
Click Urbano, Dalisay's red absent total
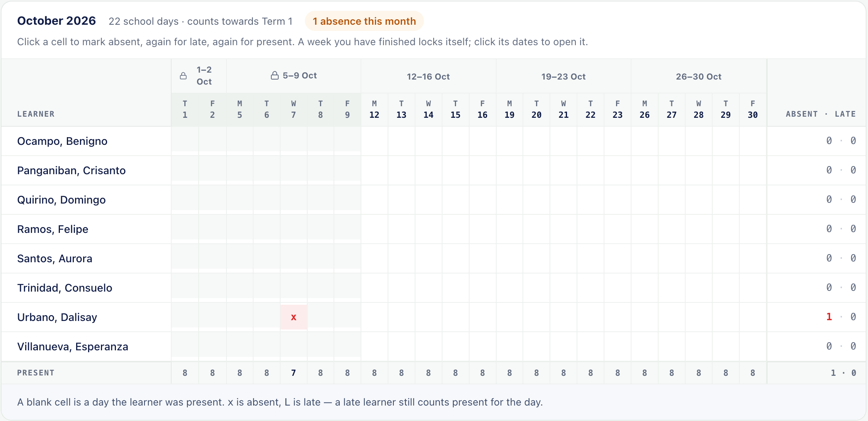click(829, 317)
